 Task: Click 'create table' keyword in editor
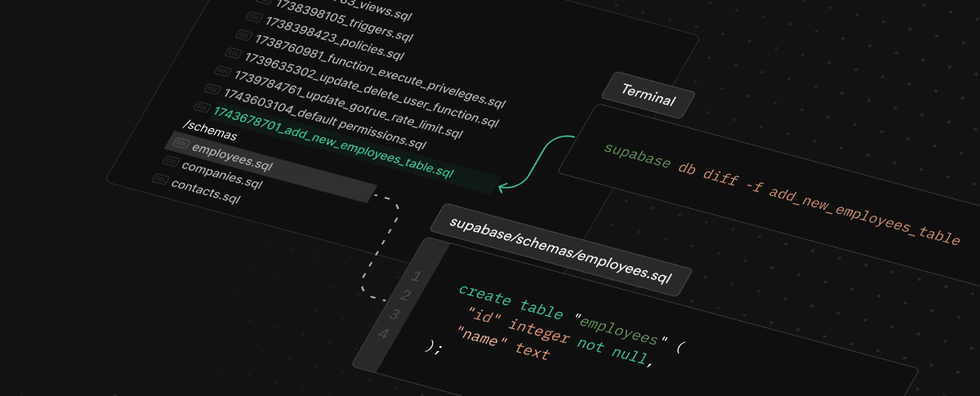pyautogui.click(x=510, y=303)
